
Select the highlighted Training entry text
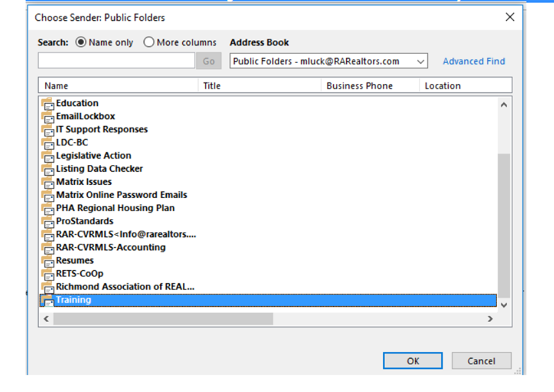pos(73,300)
